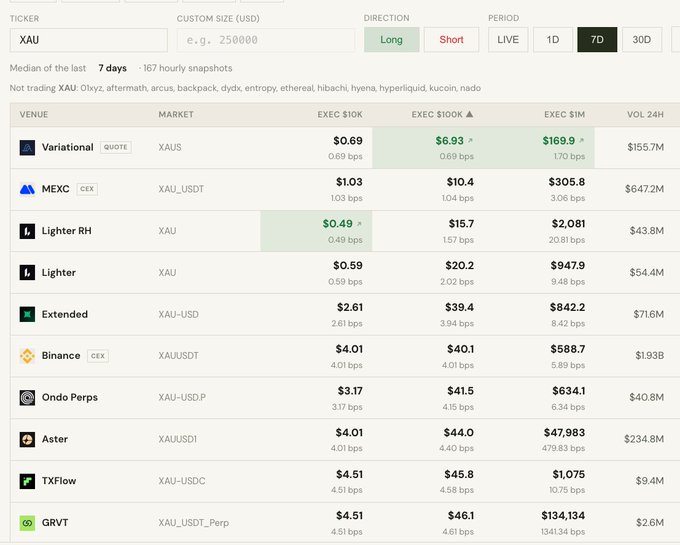680x545 pixels.
Task: Click the Variational venue logo icon
Action: 27,147
